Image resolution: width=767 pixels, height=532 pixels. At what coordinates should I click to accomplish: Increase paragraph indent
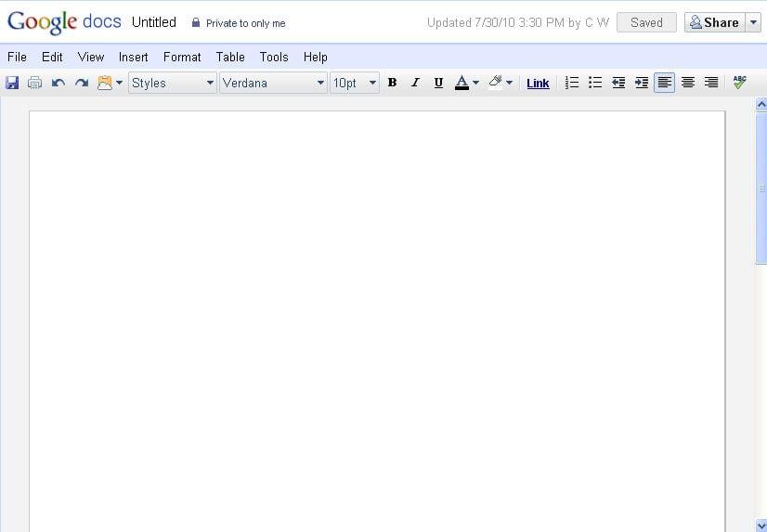point(642,83)
